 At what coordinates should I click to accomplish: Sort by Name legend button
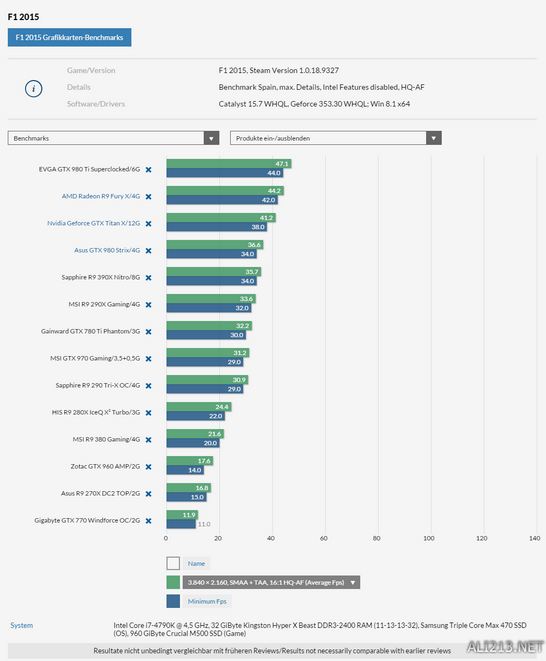coord(196,563)
